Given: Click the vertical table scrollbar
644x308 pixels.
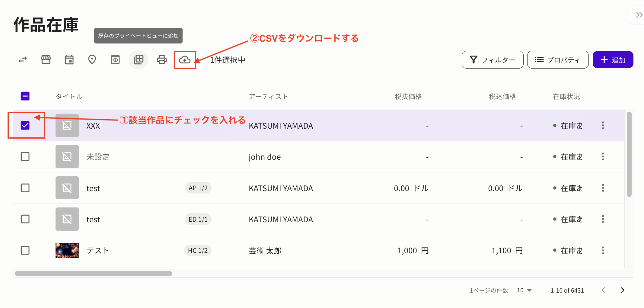Looking at the screenshot, I should [629, 154].
